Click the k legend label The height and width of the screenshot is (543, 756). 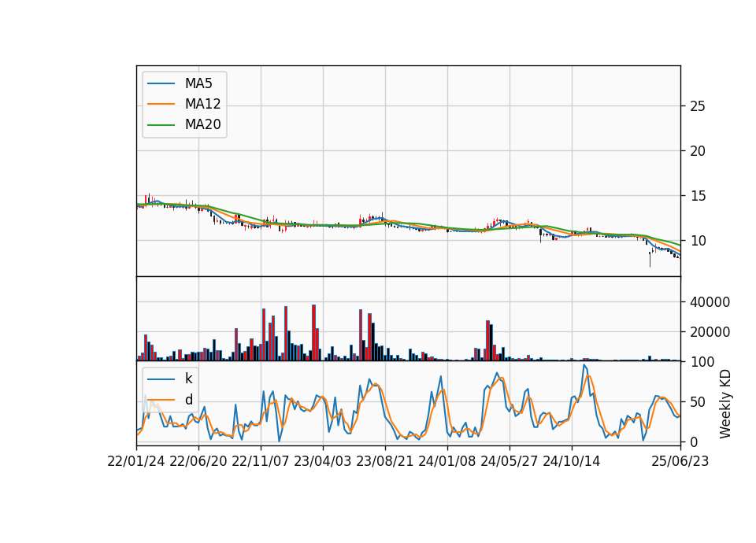188,379
